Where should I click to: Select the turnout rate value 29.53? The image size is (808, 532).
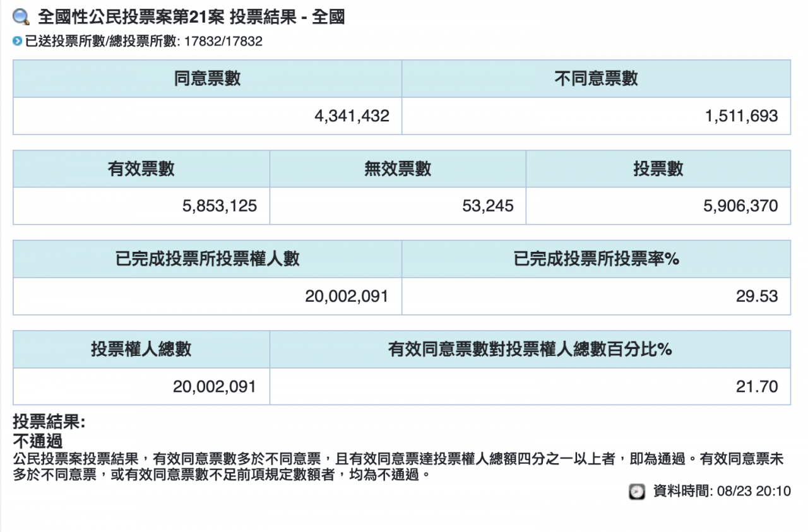pyautogui.click(x=757, y=297)
